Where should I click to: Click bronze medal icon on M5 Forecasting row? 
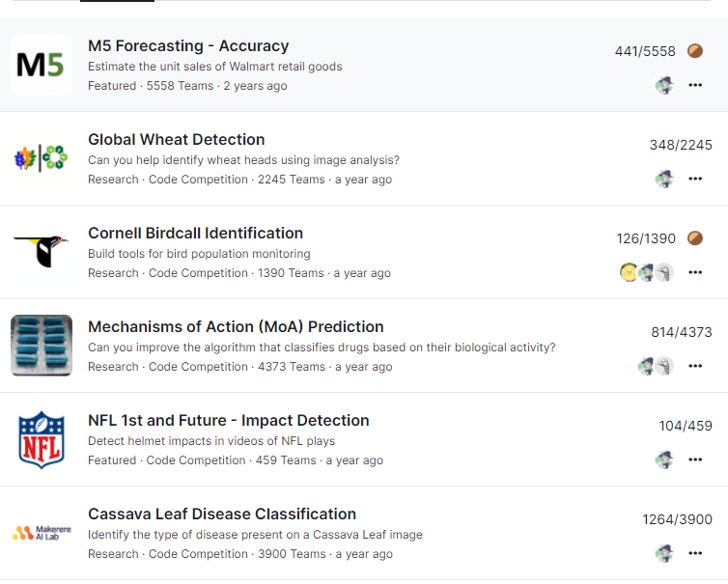point(694,51)
